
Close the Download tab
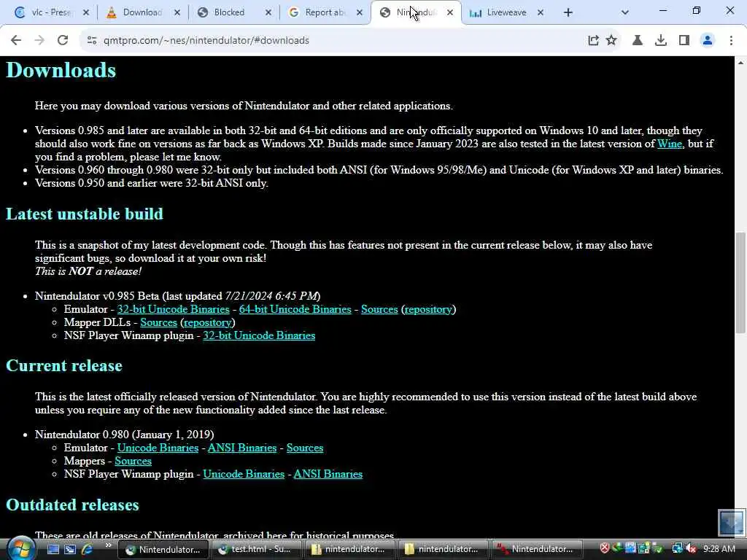(177, 12)
